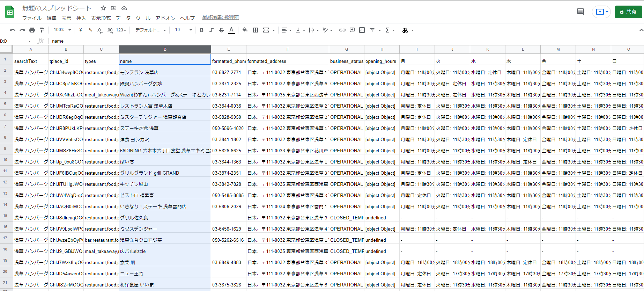Select the cell 03-5827-2771
The width and height of the screenshot is (644, 291).
pyautogui.click(x=229, y=72)
